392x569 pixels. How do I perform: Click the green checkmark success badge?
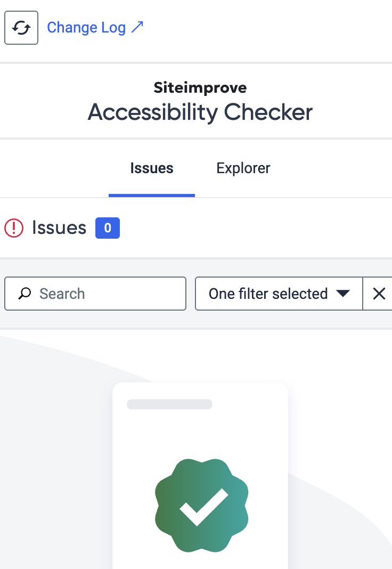(x=202, y=506)
